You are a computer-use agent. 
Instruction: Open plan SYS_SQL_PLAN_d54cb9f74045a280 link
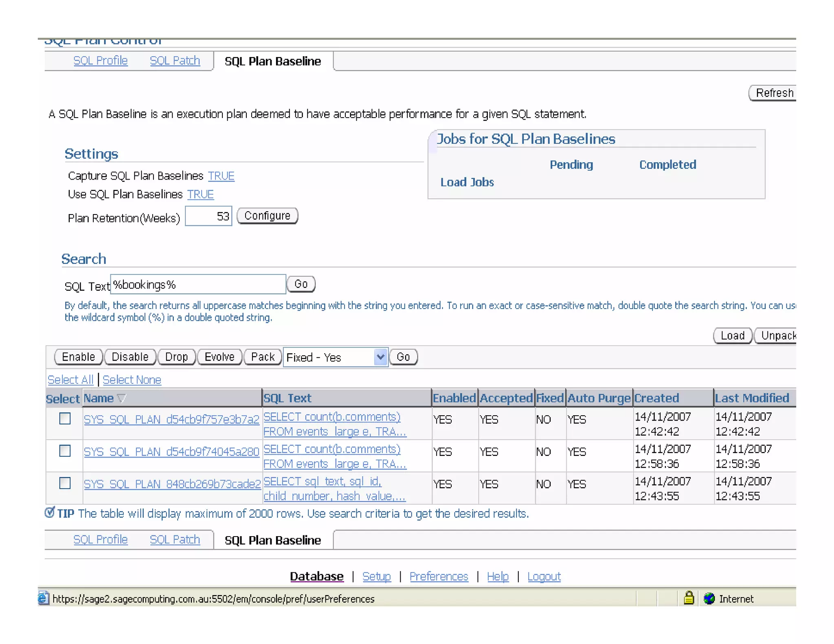[x=171, y=451]
